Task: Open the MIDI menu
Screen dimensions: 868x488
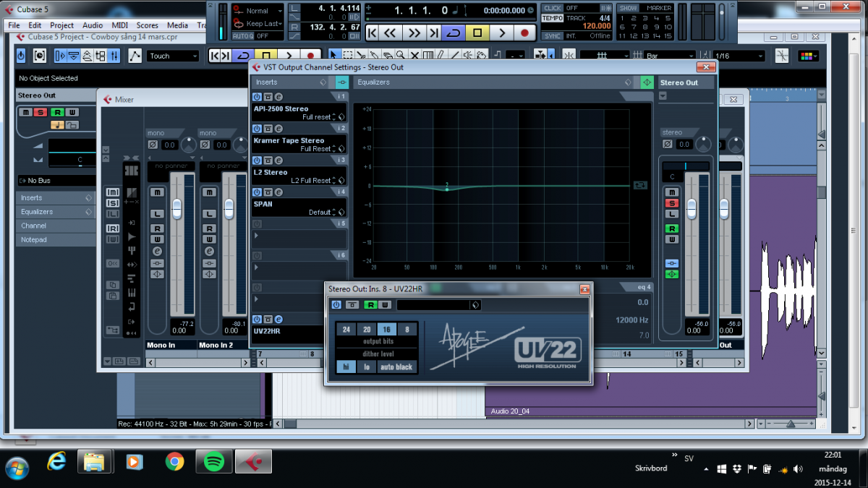Action: tap(119, 25)
